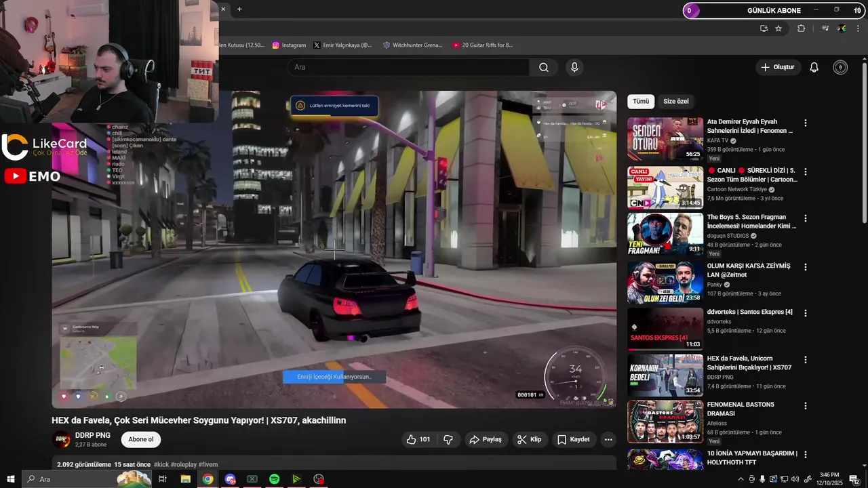
Task: Open the DDRP PNG channel avatar
Action: [62, 439]
